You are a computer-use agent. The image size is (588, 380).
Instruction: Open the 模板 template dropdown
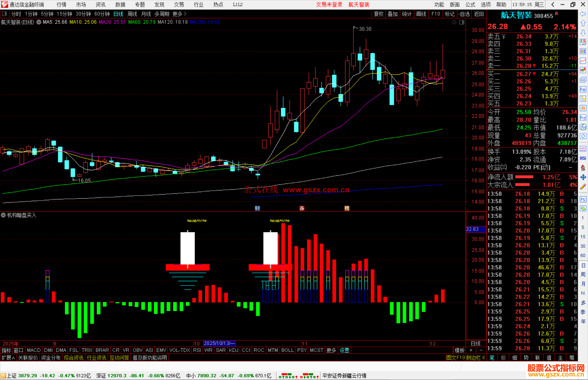pyautogui.click(x=460, y=350)
